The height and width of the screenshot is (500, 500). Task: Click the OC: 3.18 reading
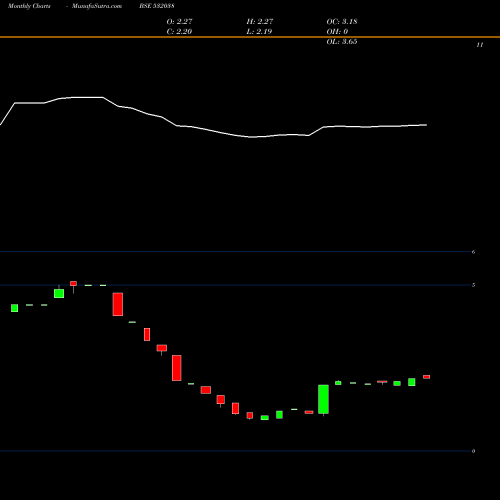pyautogui.click(x=342, y=21)
